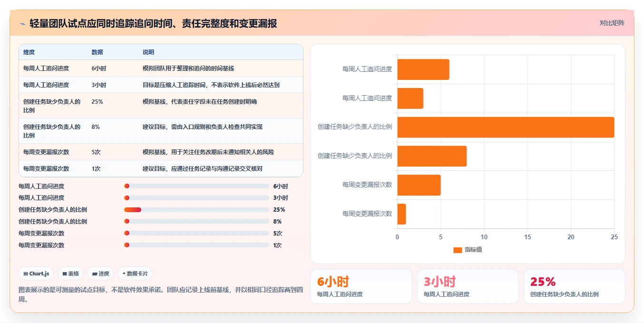Click table cell 模拟团队用于整理和追问的时间基线
Screen dimensions: 644x323
[188, 69]
